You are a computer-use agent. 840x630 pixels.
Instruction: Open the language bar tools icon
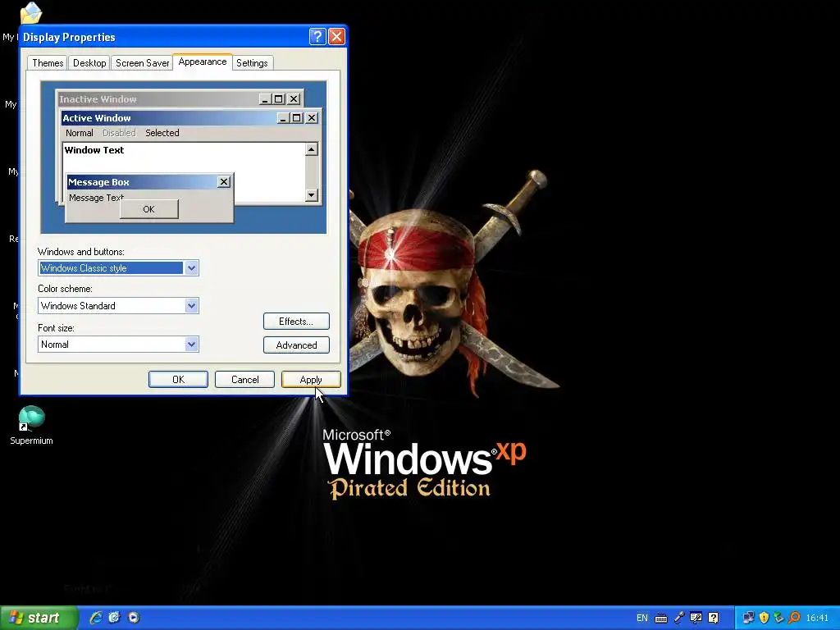696,618
